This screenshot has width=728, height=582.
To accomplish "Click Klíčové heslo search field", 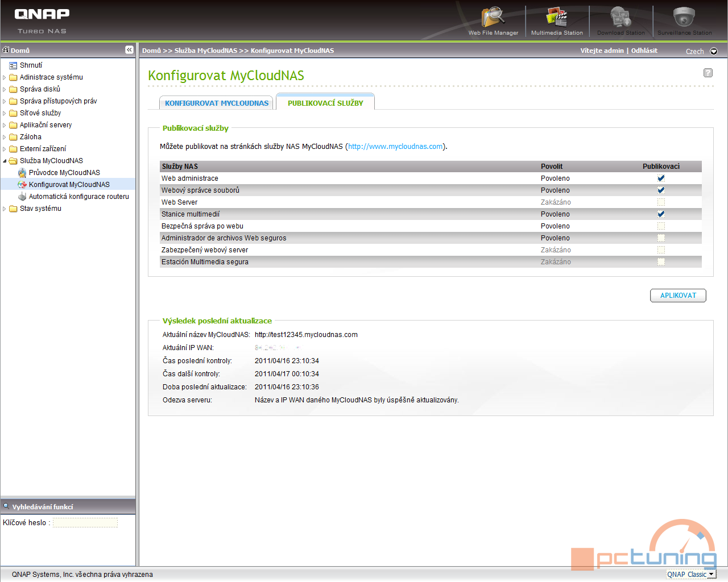I will click(85, 522).
